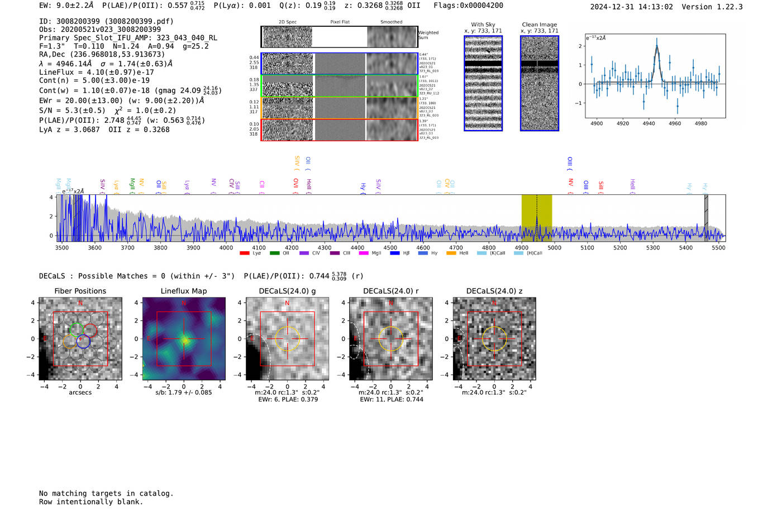Open the DECaLS(24.0) g cutout
This screenshot has height=532, width=782.
[x=287, y=339]
